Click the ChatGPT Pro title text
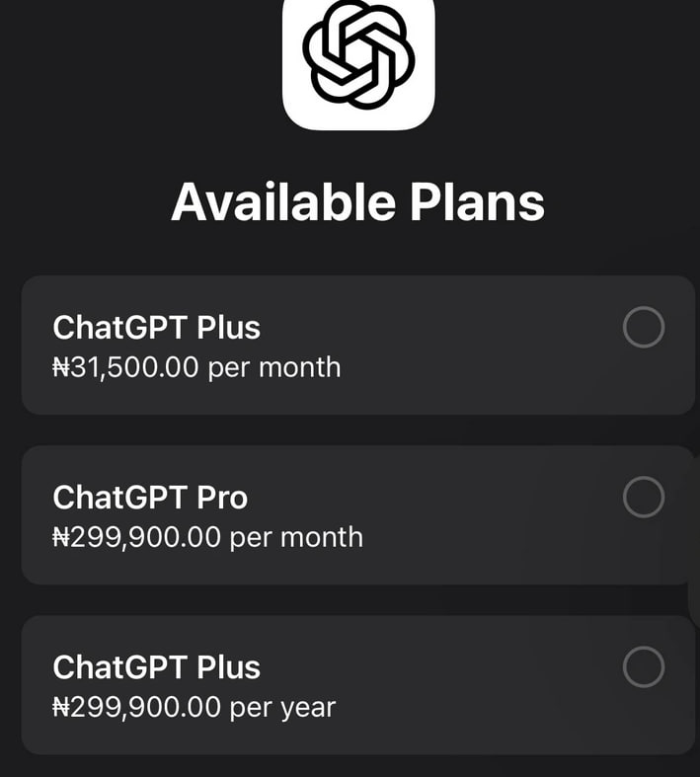The width and height of the screenshot is (700, 777). 150,497
